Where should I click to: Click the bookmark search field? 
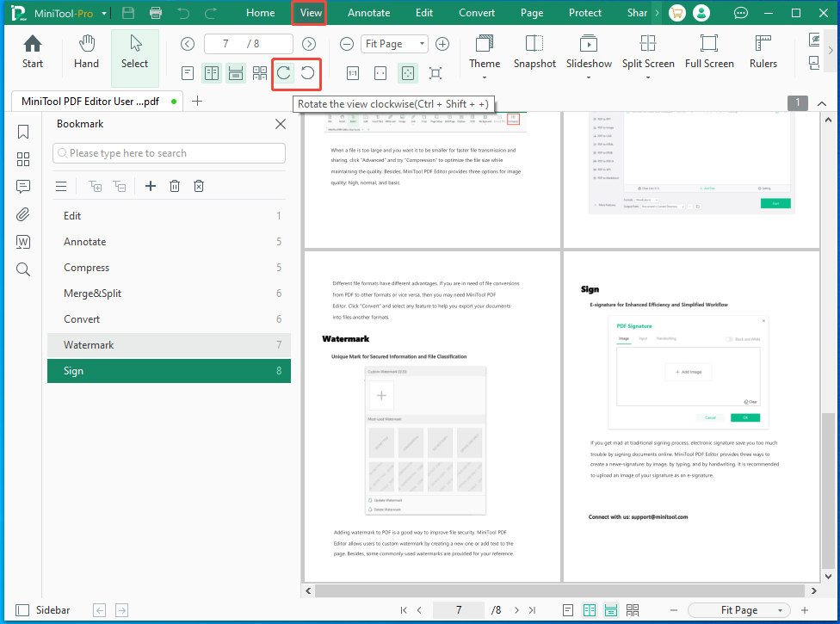click(x=169, y=153)
